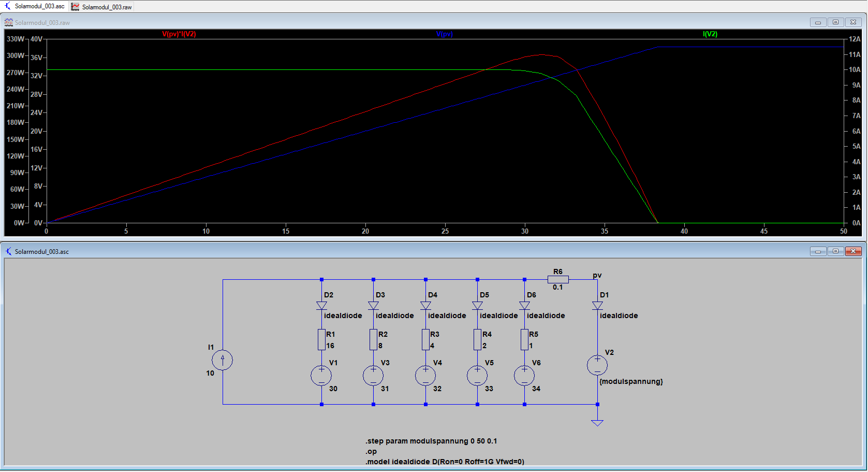Click the .step param modulspannung directive
Image resolution: width=868 pixels, height=472 pixels.
[x=431, y=441]
